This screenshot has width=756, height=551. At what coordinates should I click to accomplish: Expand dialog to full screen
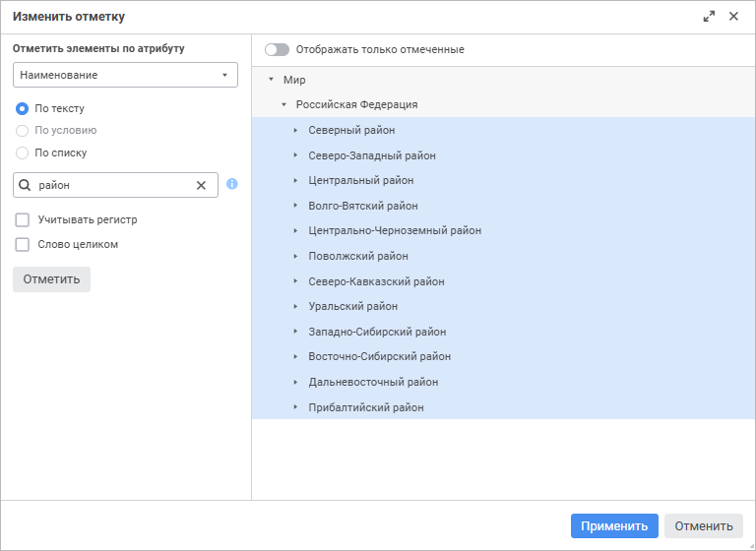pos(709,17)
